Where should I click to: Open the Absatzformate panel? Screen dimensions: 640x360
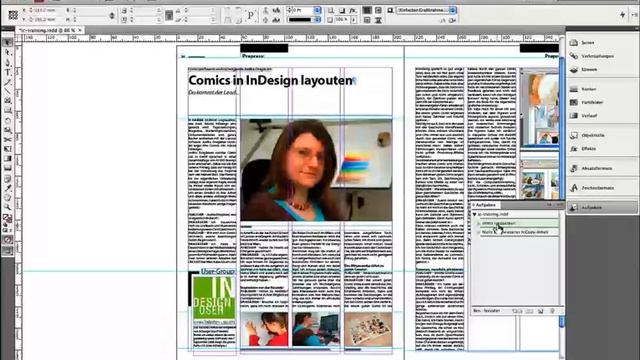click(602, 168)
